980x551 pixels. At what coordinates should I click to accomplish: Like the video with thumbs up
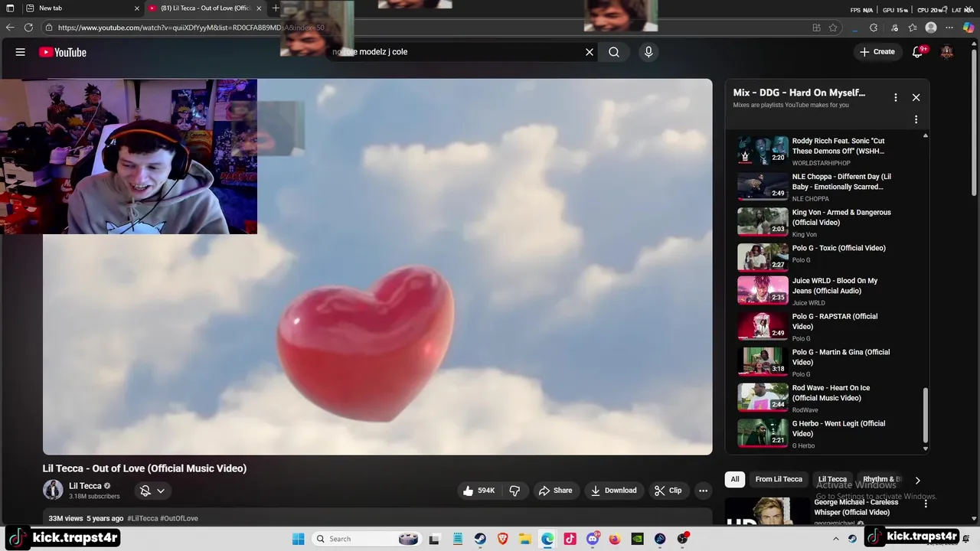pos(479,491)
